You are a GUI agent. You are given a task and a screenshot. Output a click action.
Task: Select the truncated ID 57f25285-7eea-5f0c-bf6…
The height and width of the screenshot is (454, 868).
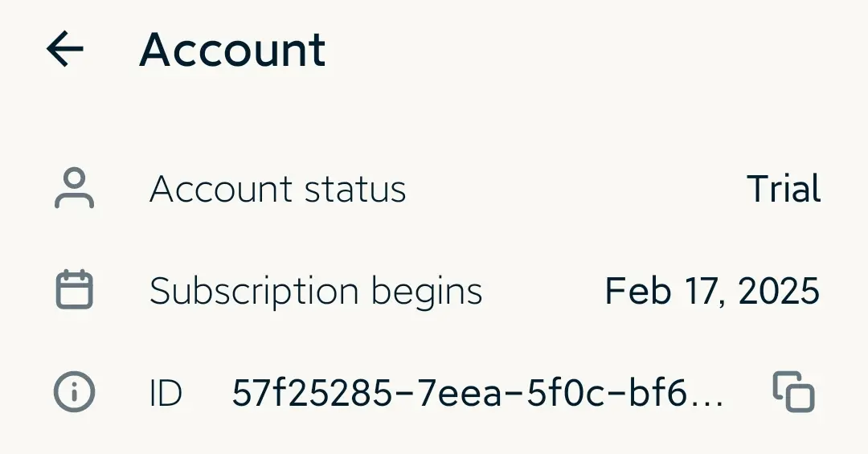coord(477,393)
